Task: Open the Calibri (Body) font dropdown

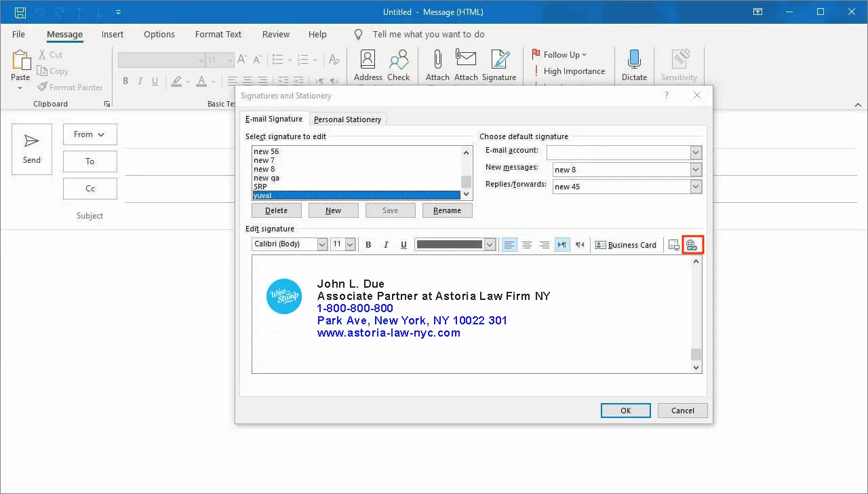Action: click(322, 244)
